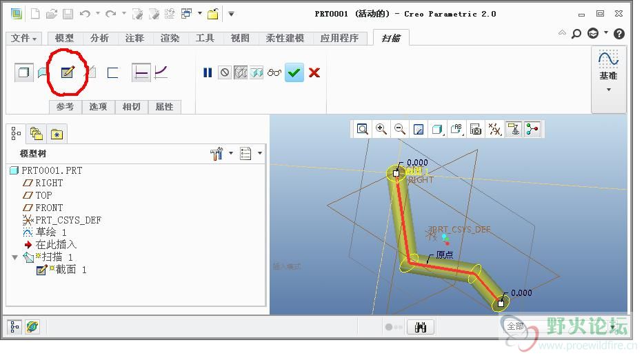Select 截面 1 under 扫描 1

(x=61, y=270)
